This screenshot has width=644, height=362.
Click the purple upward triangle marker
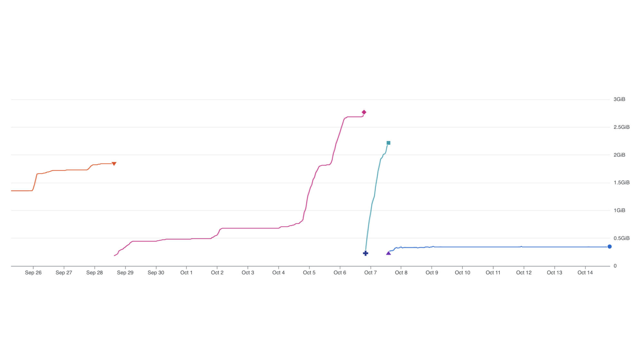388,253
